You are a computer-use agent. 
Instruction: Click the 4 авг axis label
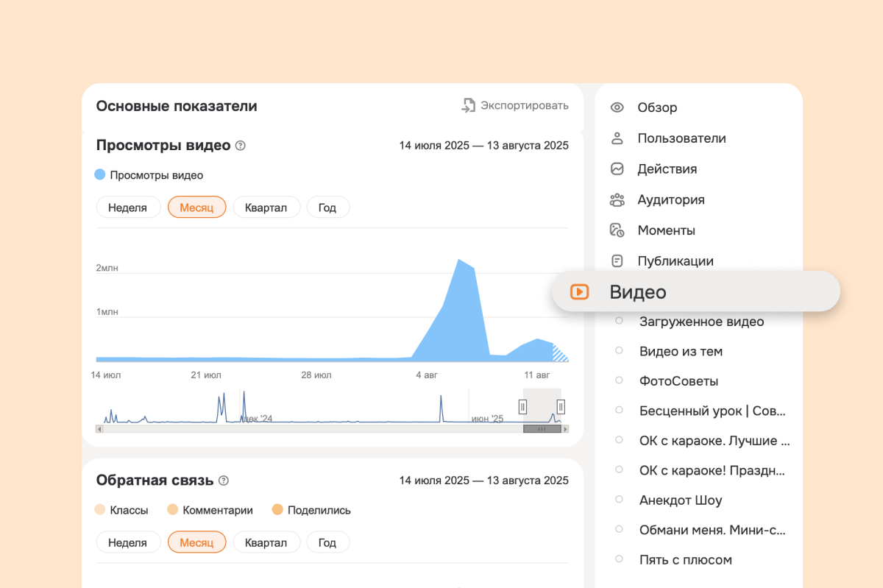pyautogui.click(x=427, y=375)
